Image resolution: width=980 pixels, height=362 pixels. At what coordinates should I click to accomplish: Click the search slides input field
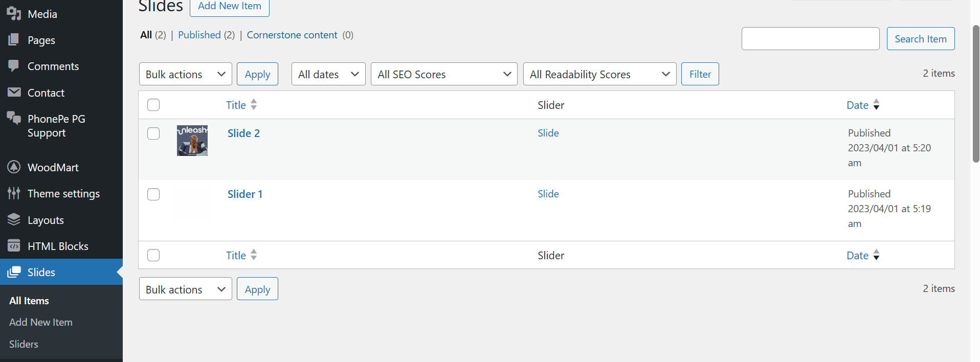pos(810,39)
